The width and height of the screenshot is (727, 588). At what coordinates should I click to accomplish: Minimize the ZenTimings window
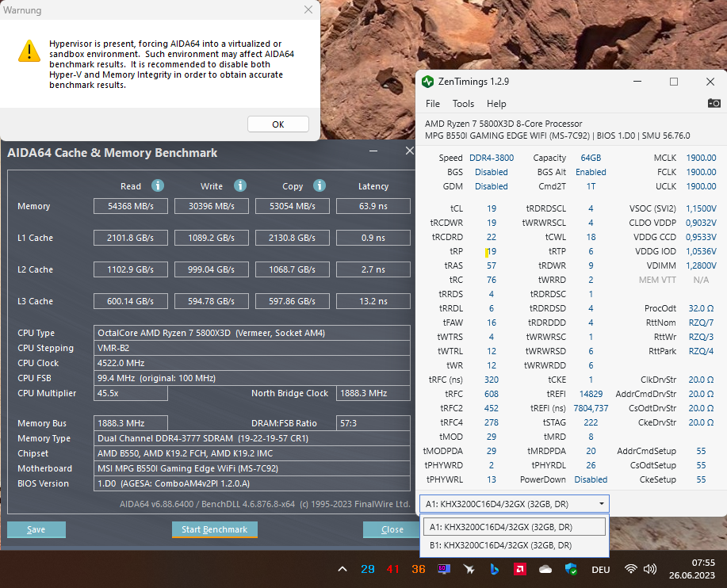click(x=637, y=82)
